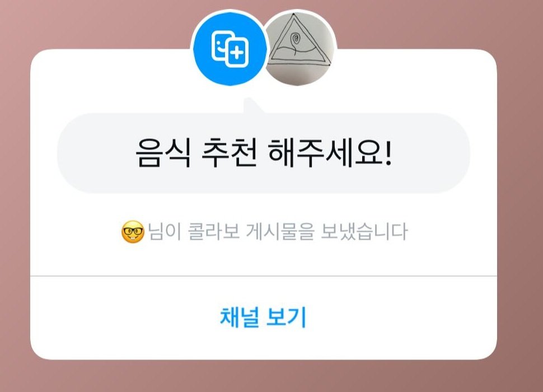
Task: Tap the blue collab post icon
Action: (230, 49)
